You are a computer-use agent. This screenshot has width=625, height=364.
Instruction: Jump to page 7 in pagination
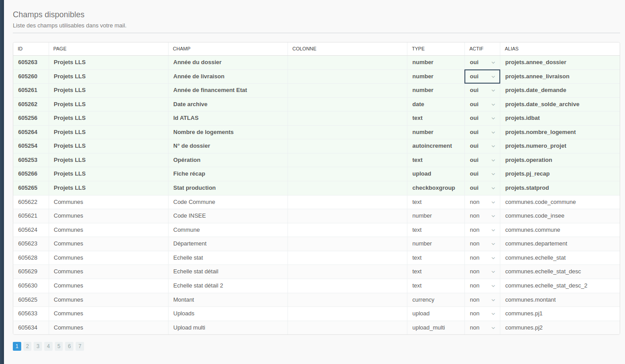pyautogui.click(x=80, y=346)
